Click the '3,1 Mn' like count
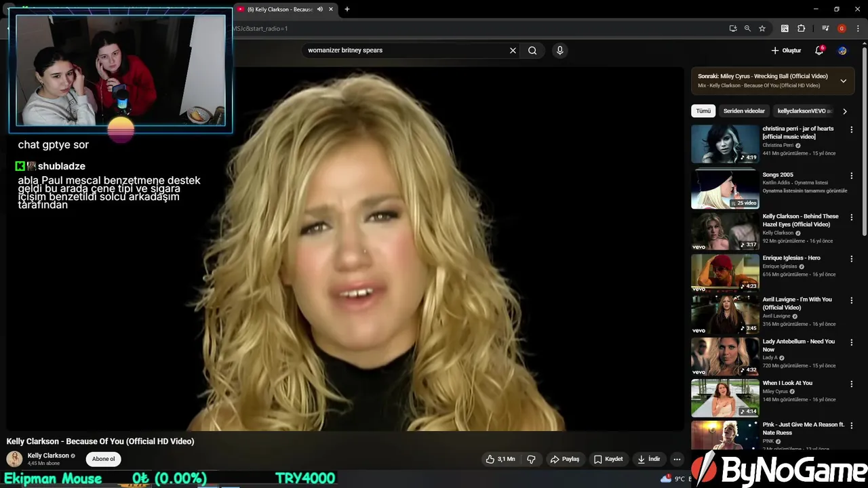Viewport: 868px width, 488px height. click(x=506, y=459)
